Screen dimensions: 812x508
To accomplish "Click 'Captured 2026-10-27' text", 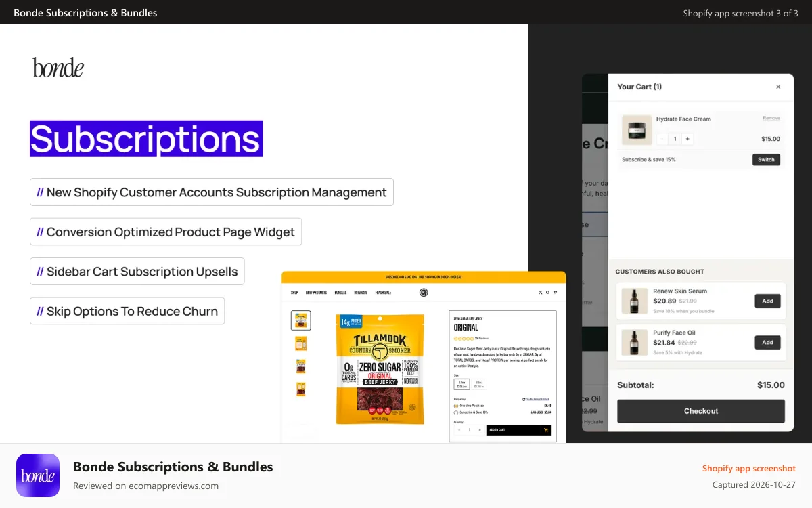I will point(754,484).
